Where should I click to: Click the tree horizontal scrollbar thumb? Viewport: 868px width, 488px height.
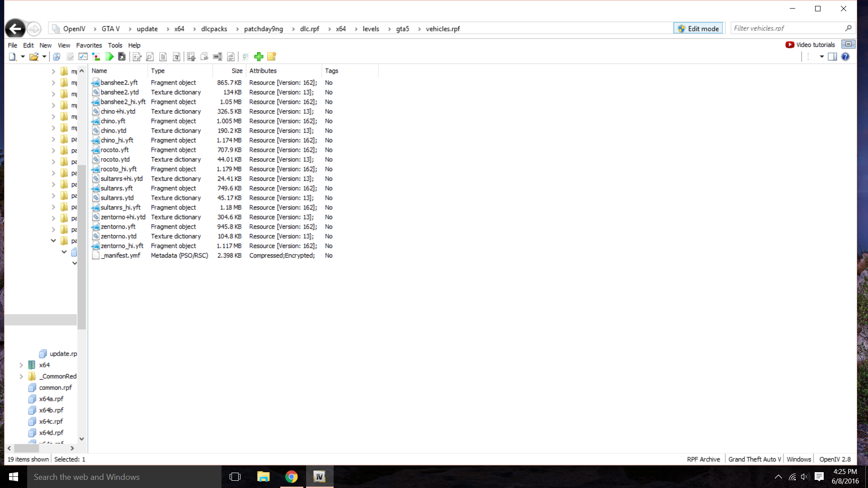tap(26, 448)
